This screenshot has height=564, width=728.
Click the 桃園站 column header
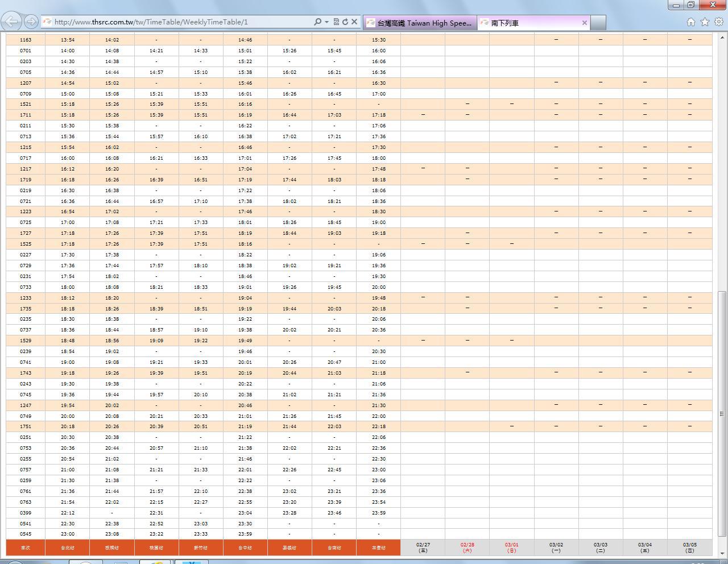[x=156, y=548]
